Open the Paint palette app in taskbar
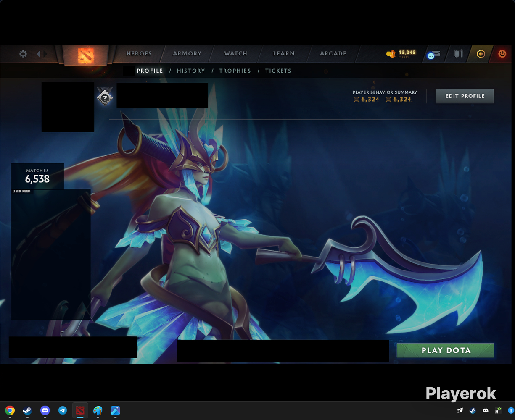The width and height of the screenshot is (515, 420). (98, 411)
